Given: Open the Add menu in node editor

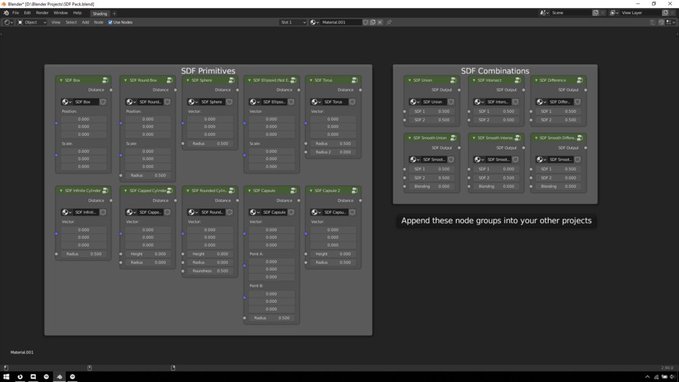Looking at the screenshot, I should click(85, 22).
